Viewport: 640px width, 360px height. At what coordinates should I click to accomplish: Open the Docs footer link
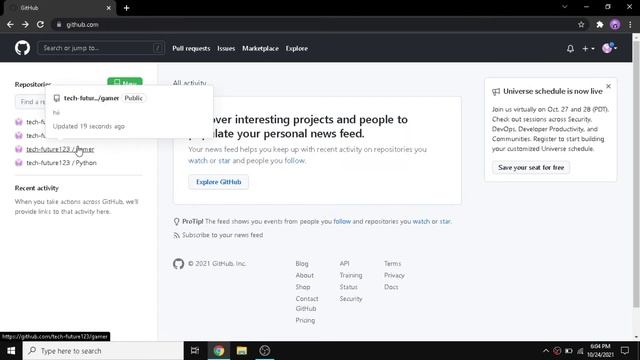pos(391,287)
